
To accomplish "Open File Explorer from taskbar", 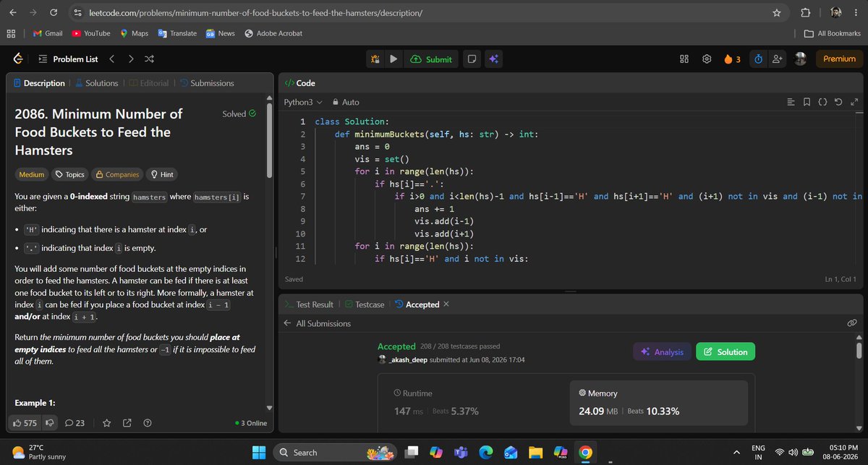I will [x=535, y=452].
